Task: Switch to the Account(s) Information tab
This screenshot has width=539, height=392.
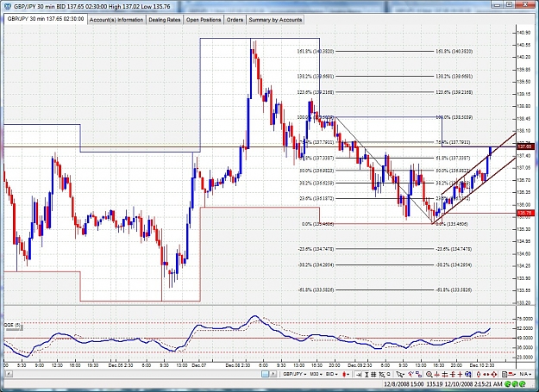Action: tap(116, 20)
